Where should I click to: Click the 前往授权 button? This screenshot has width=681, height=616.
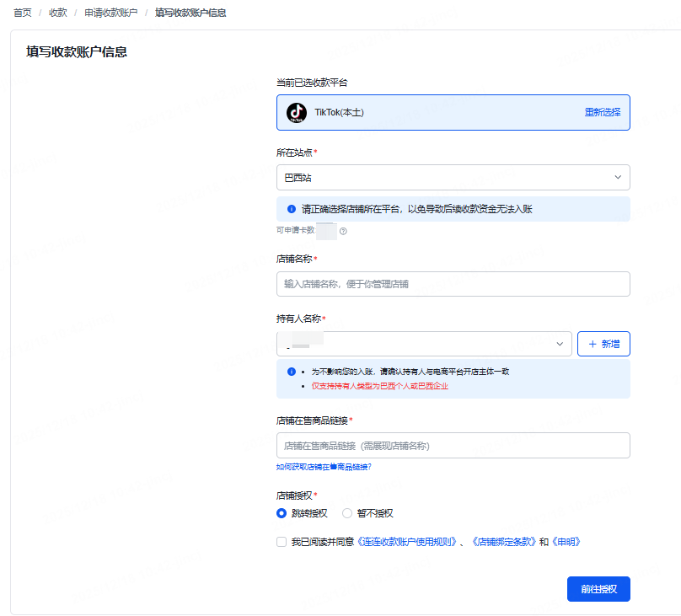(x=598, y=589)
